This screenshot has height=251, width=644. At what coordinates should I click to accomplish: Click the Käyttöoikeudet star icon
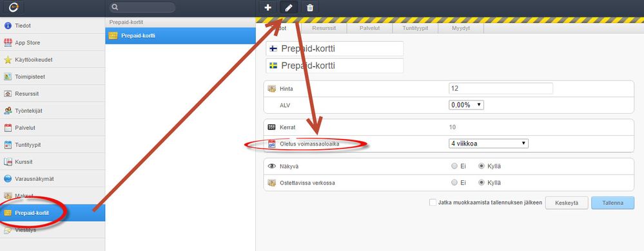click(x=7, y=60)
